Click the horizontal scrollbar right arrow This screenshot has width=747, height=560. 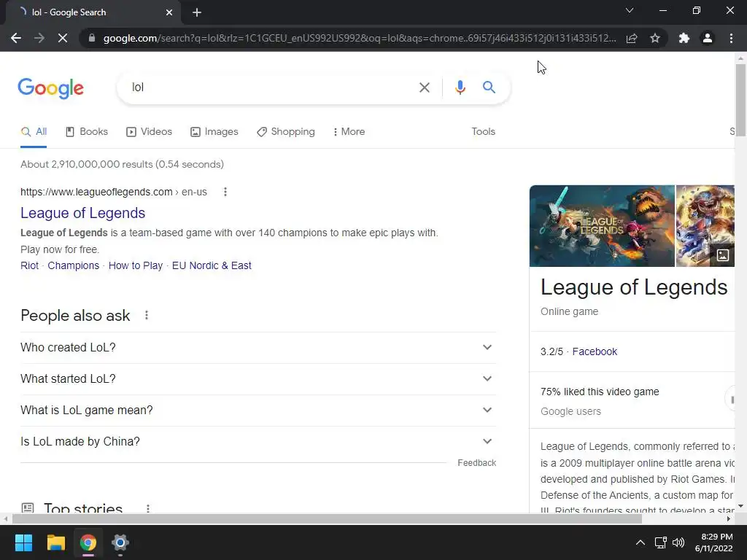(x=729, y=519)
